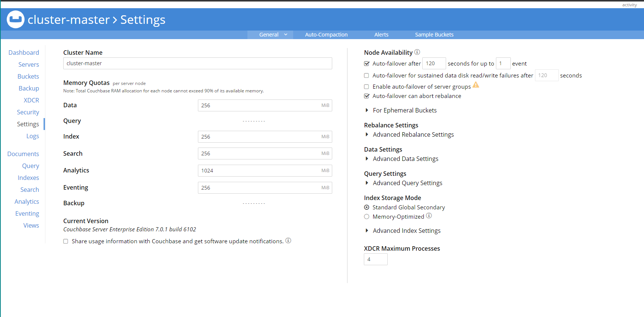Select Settings in the sidebar
Viewport: 644px width, 317px height.
pyautogui.click(x=28, y=124)
